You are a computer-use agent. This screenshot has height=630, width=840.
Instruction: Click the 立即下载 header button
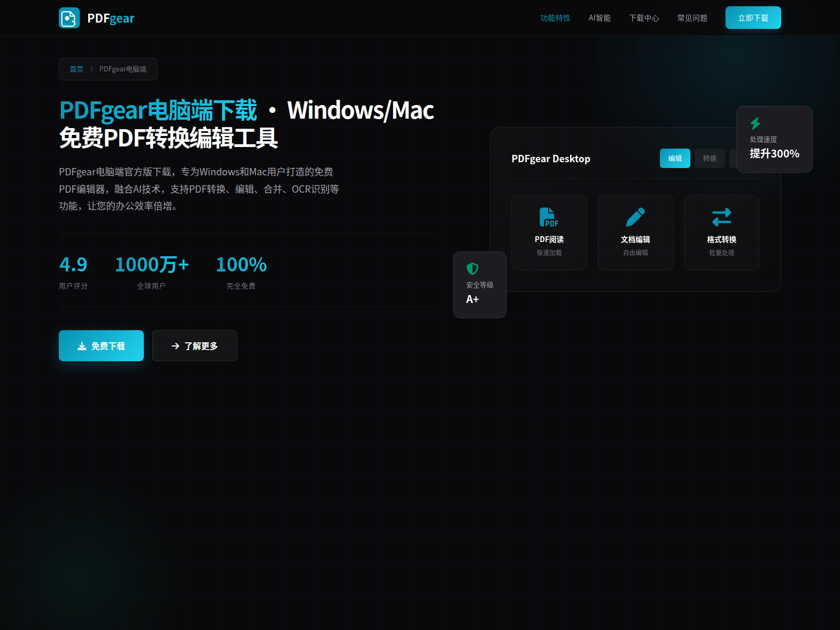click(x=753, y=18)
